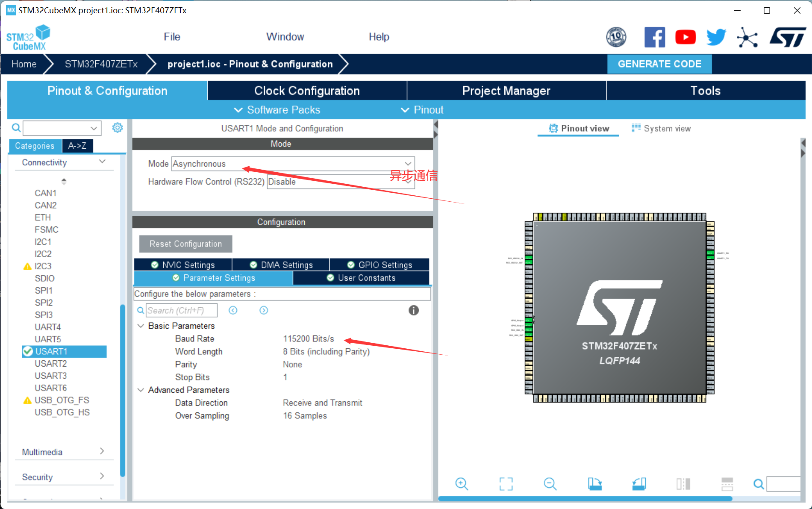Click the ST community network icon
The height and width of the screenshot is (509, 812).
point(747,38)
